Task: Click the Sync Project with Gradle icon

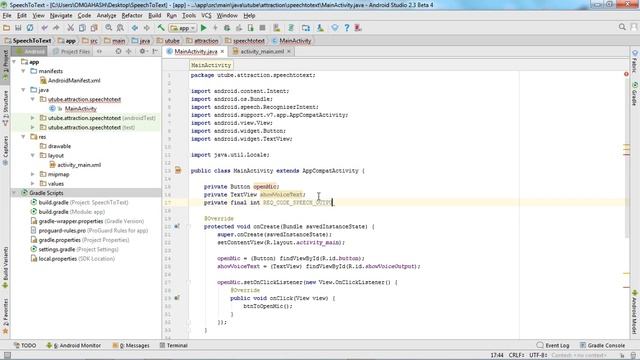Action: tap(291, 28)
